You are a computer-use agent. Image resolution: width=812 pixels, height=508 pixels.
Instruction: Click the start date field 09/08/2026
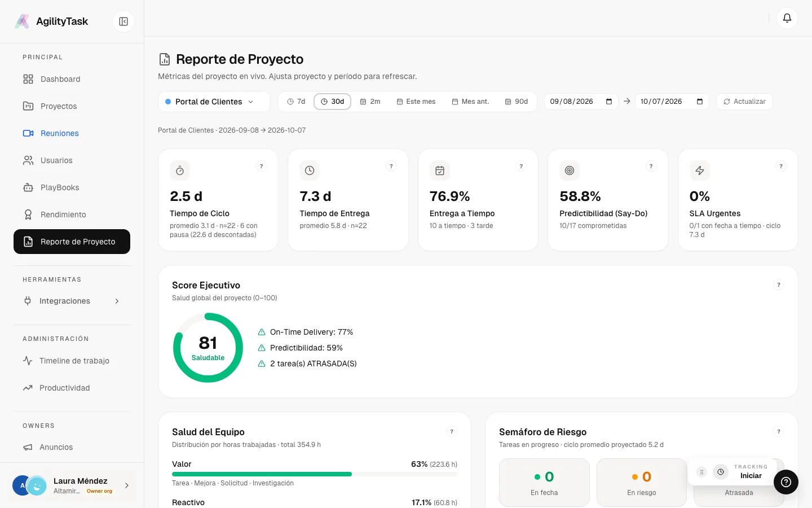click(581, 102)
